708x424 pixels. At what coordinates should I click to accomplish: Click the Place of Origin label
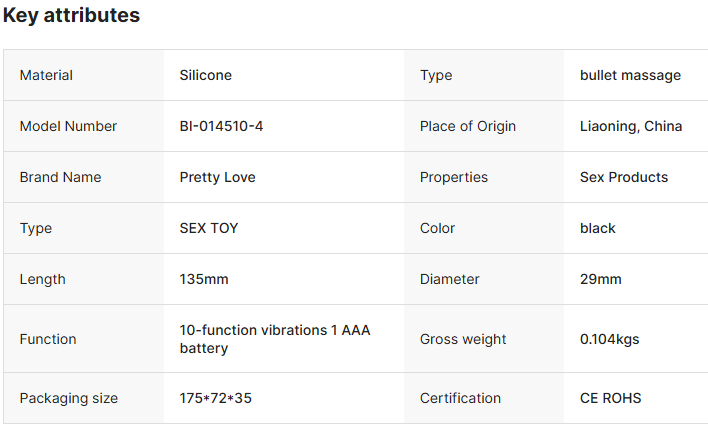click(468, 126)
